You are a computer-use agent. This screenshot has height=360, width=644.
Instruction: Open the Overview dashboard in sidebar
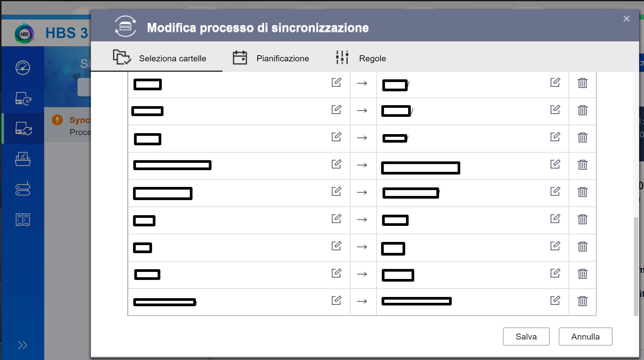[x=23, y=68]
